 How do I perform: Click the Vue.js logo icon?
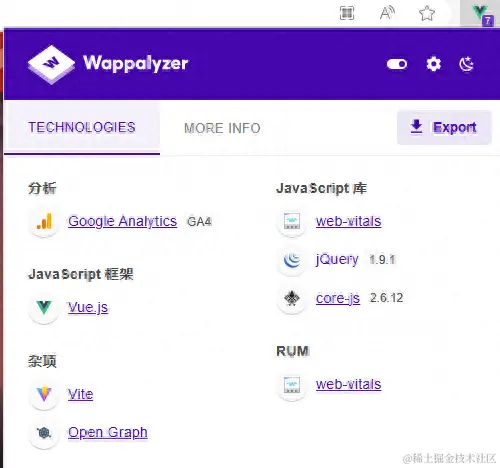(44, 307)
